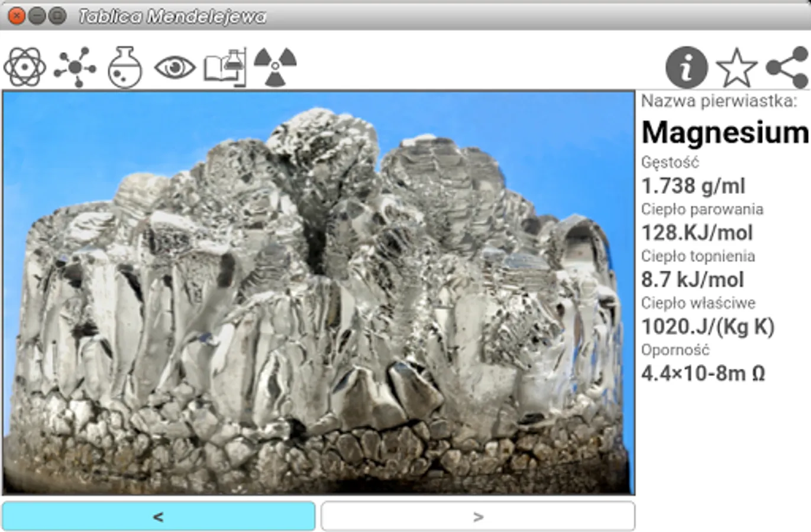The height and width of the screenshot is (532, 811).
Task: Select the element name Magnesium
Action: [x=725, y=132]
